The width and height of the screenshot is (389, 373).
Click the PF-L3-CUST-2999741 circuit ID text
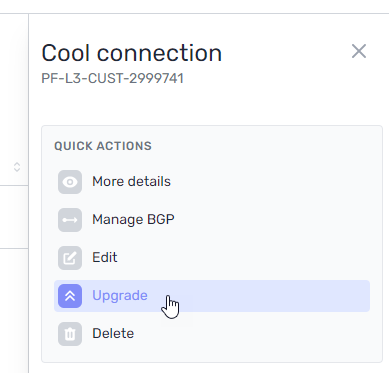tap(112, 79)
